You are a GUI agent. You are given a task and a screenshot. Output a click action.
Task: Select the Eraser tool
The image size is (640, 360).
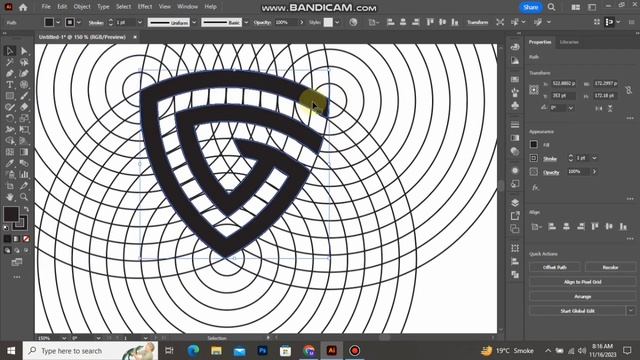point(24,107)
